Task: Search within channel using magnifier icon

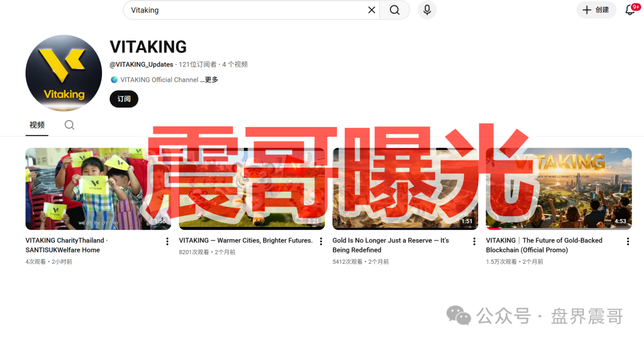Action: (x=69, y=125)
